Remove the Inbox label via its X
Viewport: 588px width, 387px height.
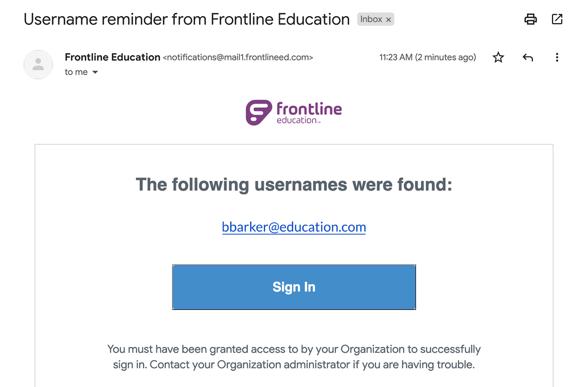pyautogui.click(x=388, y=20)
